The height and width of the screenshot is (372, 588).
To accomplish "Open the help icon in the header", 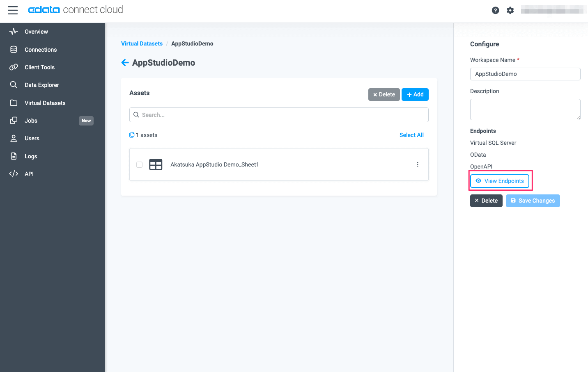I will click(x=495, y=10).
